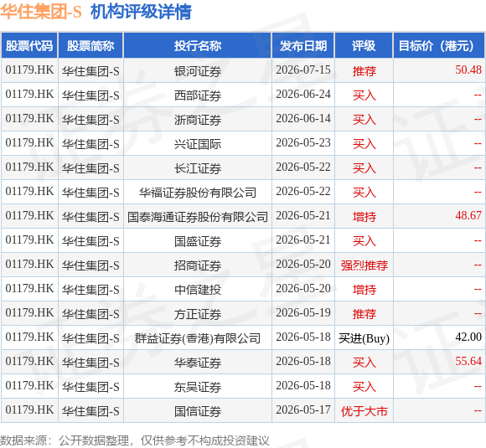Click the 发布日期 column header
486x448 pixels.
point(303,45)
